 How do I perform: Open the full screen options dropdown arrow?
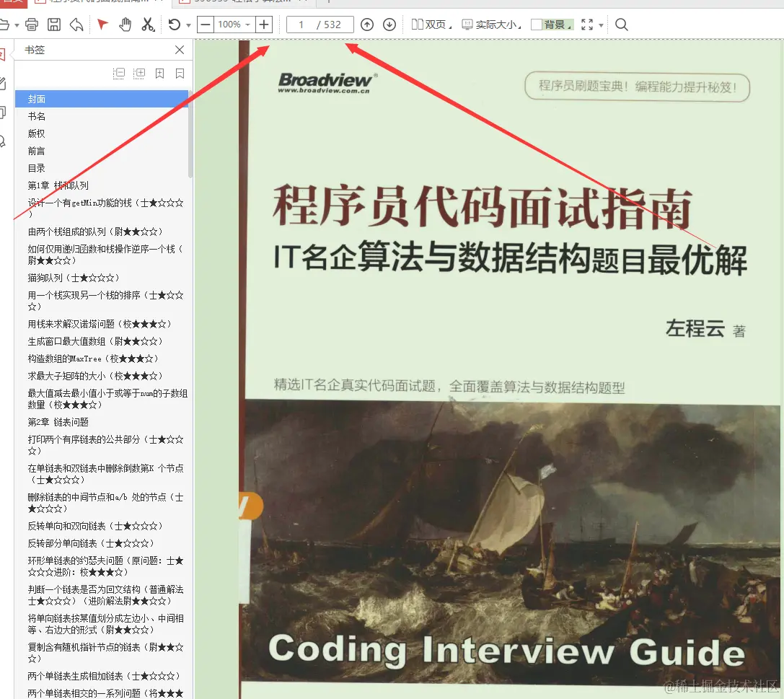point(601,25)
